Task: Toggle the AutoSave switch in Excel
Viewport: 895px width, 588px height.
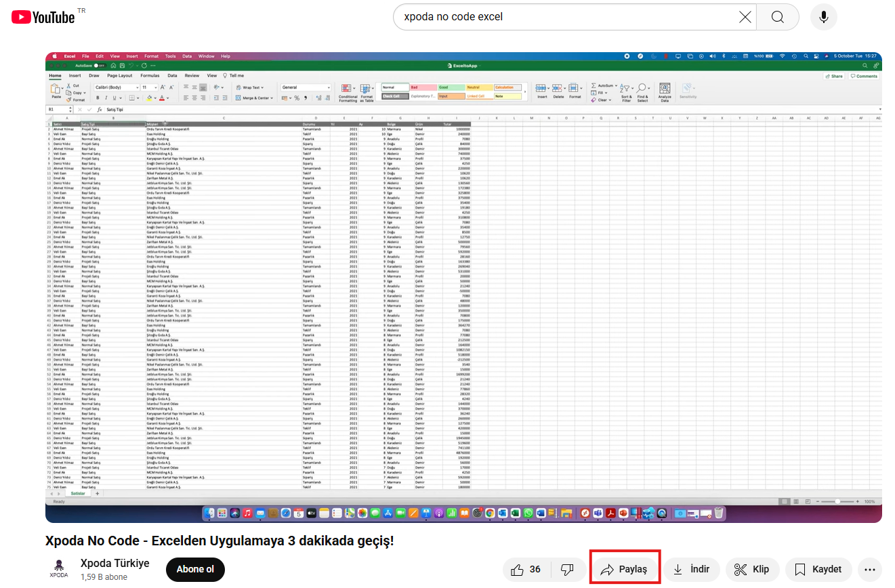Action: click(x=100, y=66)
